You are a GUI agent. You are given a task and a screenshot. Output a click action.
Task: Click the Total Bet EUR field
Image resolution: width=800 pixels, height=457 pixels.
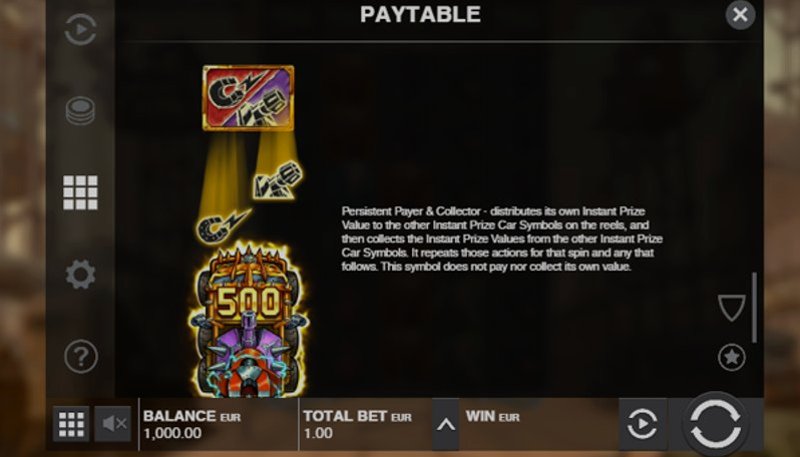point(357,424)
